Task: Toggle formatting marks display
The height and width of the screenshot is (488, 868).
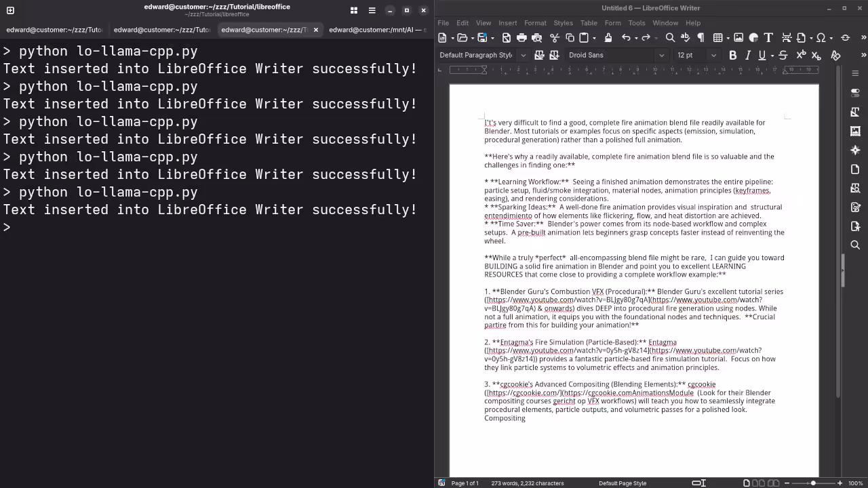Action: (x=701, y=38)
